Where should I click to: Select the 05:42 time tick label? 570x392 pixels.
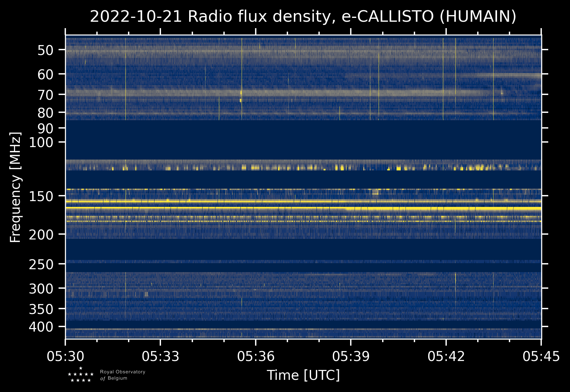(x=446, y=356)
